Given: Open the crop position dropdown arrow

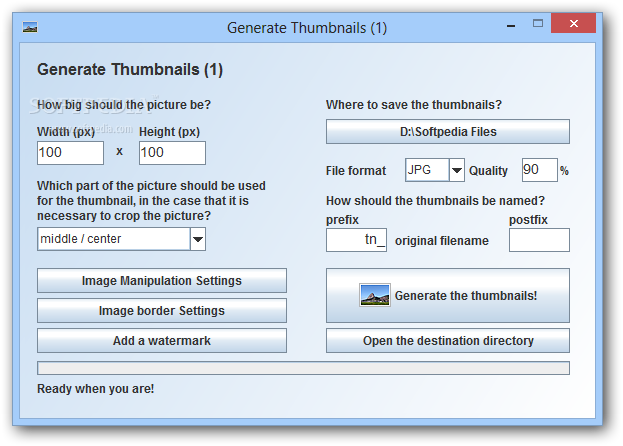Looking at the screenshot, I should click(x=198, y=239).
